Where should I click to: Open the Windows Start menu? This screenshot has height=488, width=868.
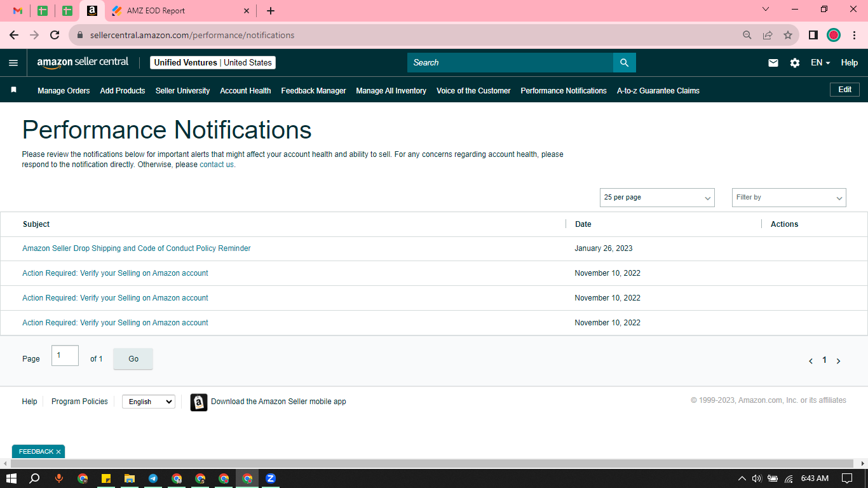coord(11,478)
